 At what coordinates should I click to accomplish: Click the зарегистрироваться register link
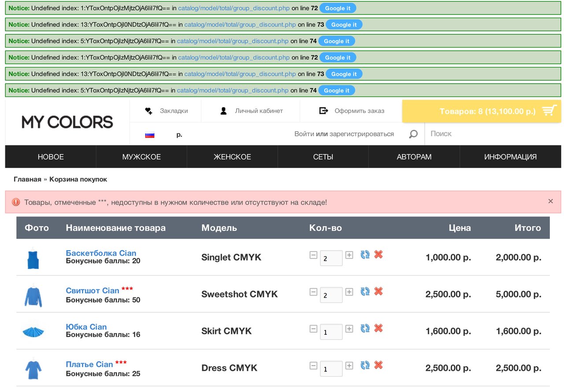(361, 134)
